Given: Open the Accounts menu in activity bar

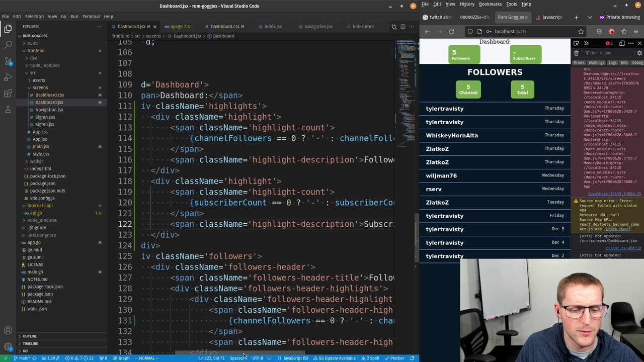Looking at the screenshot, I should 8,331.
